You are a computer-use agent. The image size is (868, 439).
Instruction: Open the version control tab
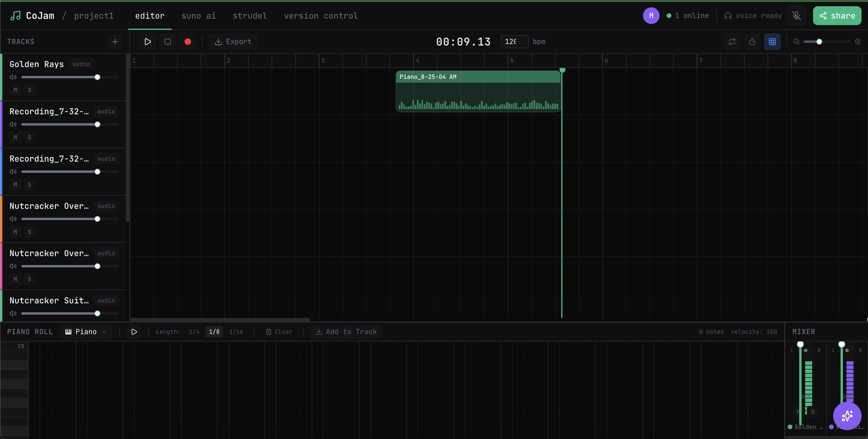(321, 16)
